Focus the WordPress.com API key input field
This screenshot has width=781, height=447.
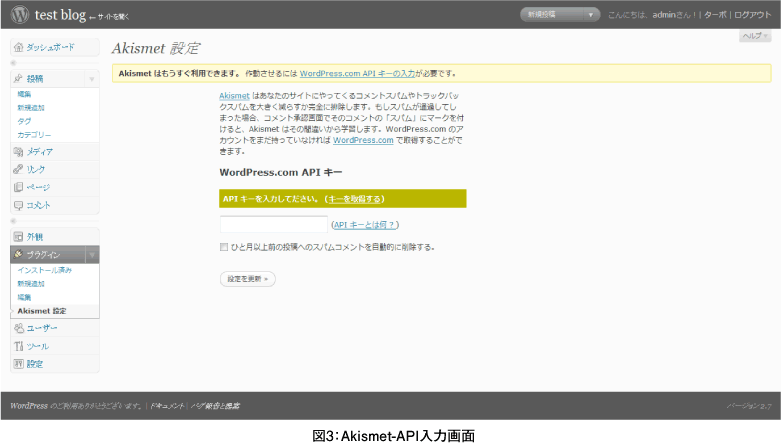(x=273, y=224)
